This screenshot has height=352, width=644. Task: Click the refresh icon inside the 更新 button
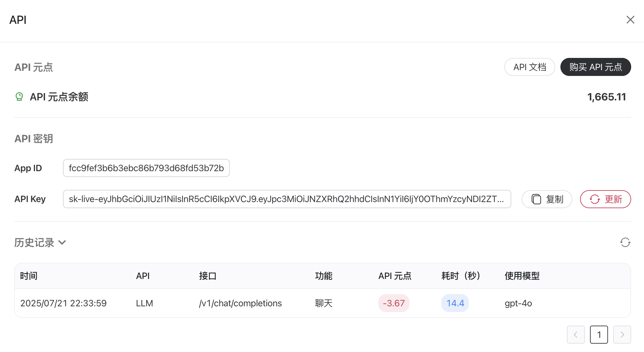coord(595,199)
